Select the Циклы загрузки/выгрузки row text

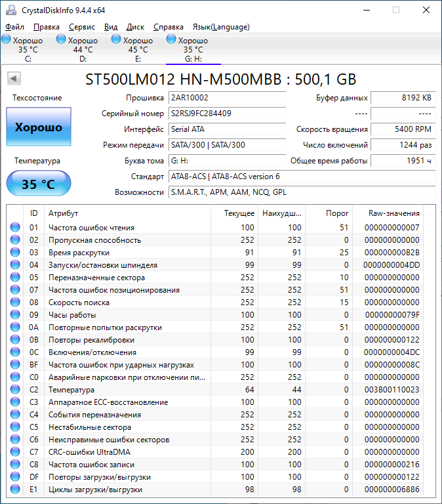95,490
